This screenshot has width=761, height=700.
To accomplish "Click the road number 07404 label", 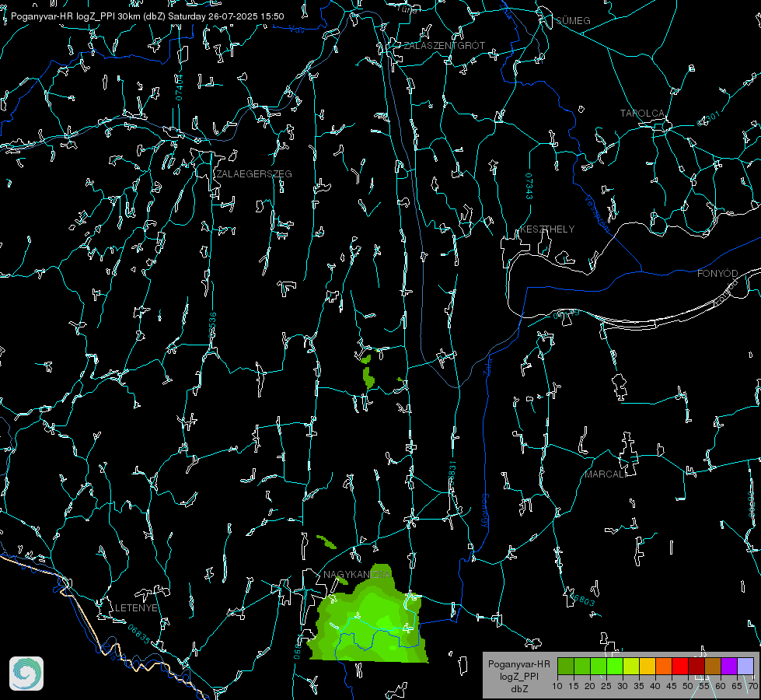I will click(x=180, y=87).
